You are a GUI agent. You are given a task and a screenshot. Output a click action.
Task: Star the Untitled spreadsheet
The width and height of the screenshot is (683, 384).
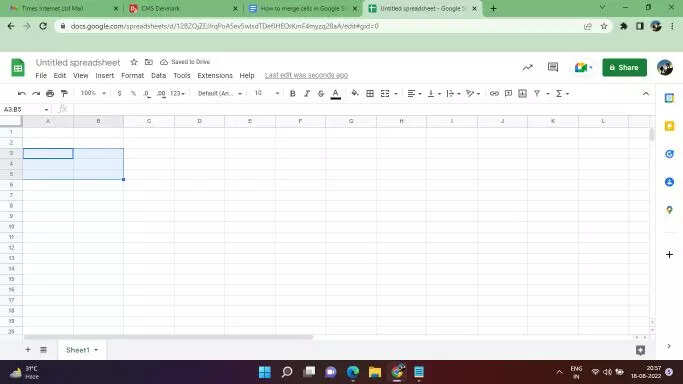(x=134, y=62)
